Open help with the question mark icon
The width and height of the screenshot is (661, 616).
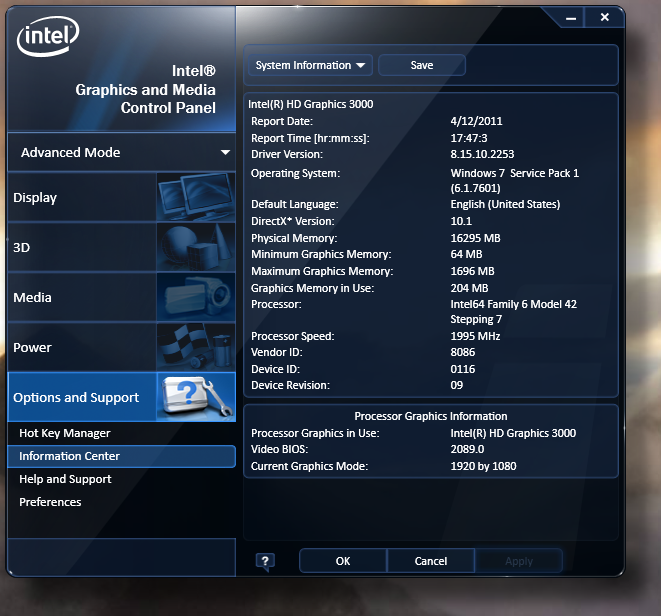pyautogui.click(x=265, y=562)
